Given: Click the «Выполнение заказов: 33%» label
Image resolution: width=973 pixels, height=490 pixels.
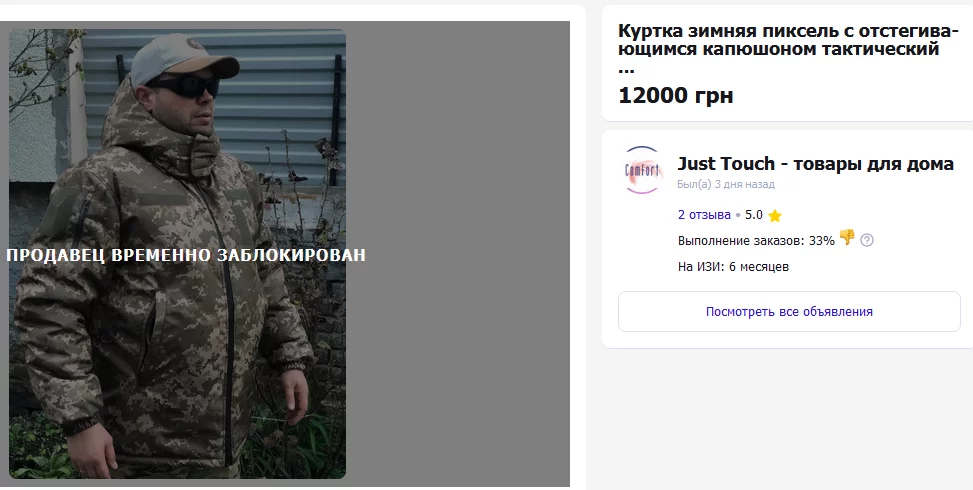Looking at the screenshot, I should pos(756,241).
